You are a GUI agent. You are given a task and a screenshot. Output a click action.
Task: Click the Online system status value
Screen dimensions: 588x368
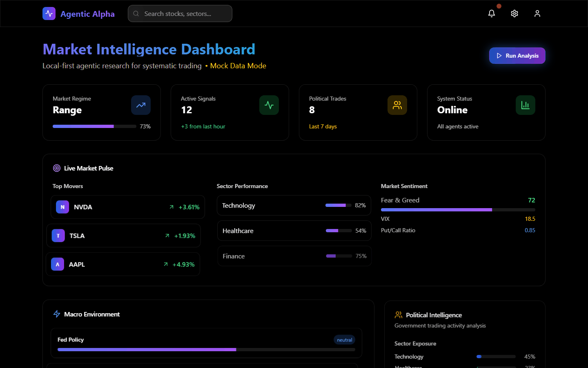coord(452,110)
